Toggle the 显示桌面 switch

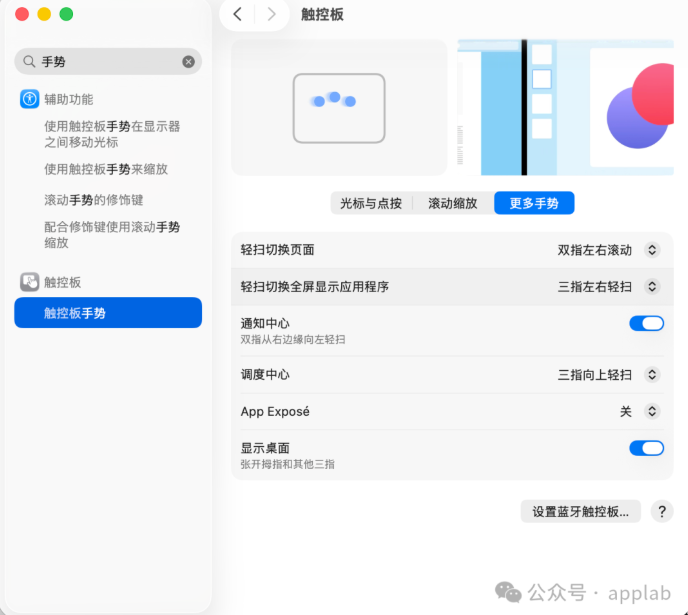646,448
